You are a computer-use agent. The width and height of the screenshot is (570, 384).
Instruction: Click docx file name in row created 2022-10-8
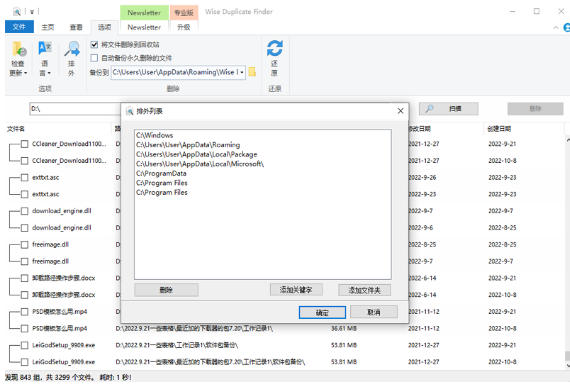coord(64,295)
